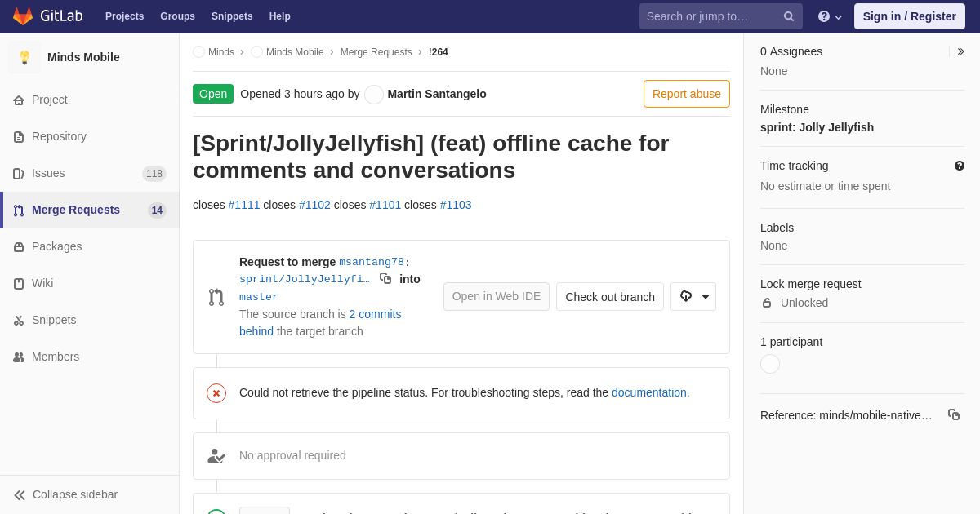The height and width of the screenshot is (514, 980).
Task: Focus the Search or jump to field
Action: (x=721, y=16)
